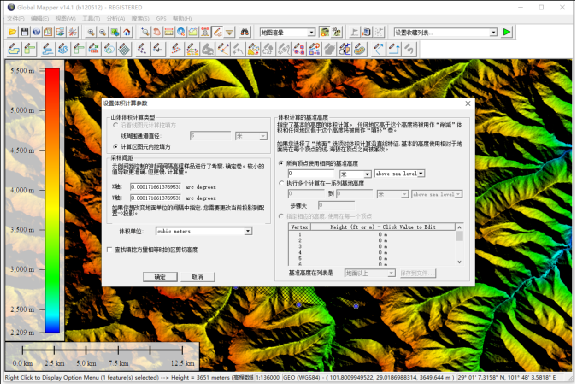
Task: Open the 分析(A) menu
Action: tap(116, 18)
